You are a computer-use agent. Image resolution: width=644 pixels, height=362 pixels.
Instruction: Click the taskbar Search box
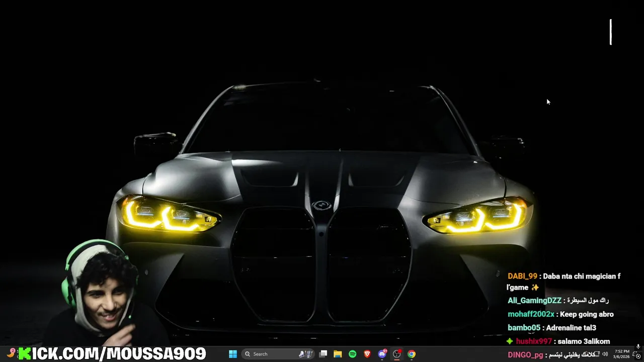278,354
